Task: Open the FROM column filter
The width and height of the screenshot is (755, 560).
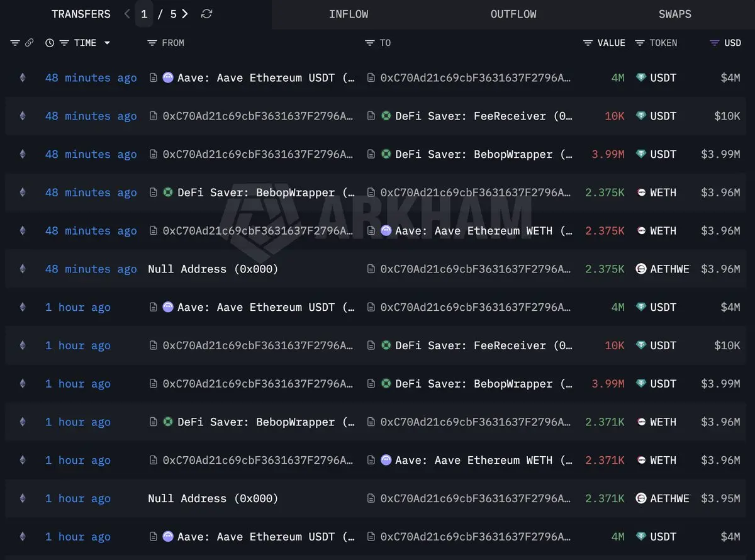Action: 152,43
